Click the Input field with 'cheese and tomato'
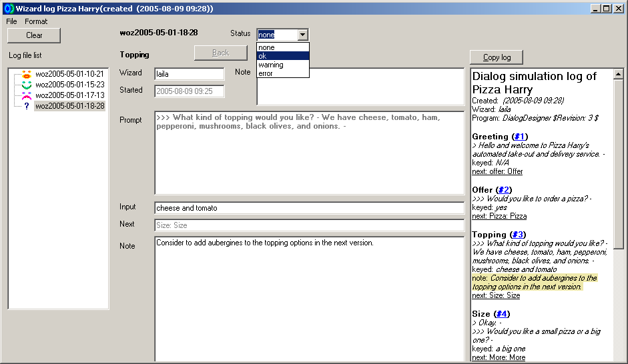The width and height of the screenshot is (628, 364). pyautogui.click(x=309, y=208)
